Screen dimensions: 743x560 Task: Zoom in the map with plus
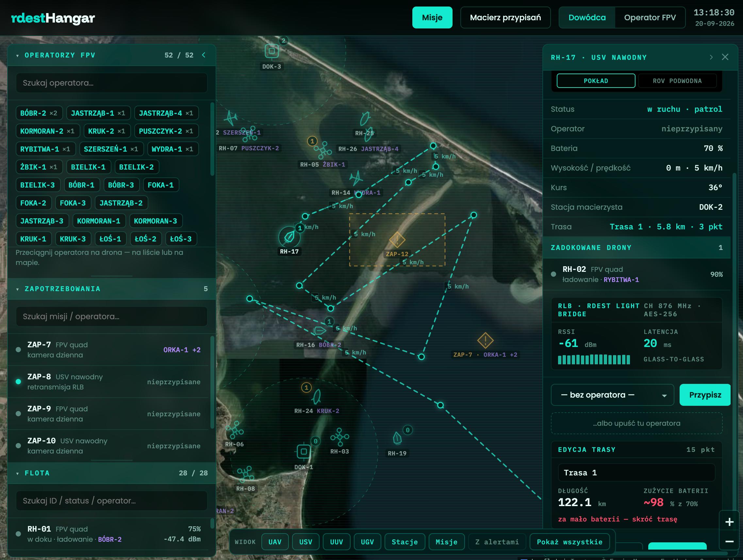(x=729, y=522)
